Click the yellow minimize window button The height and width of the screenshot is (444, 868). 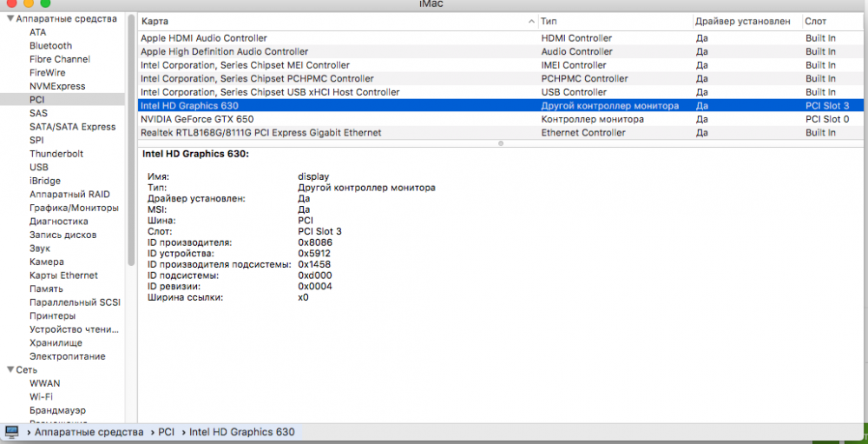pyautogui.click(x=29, y=3)
